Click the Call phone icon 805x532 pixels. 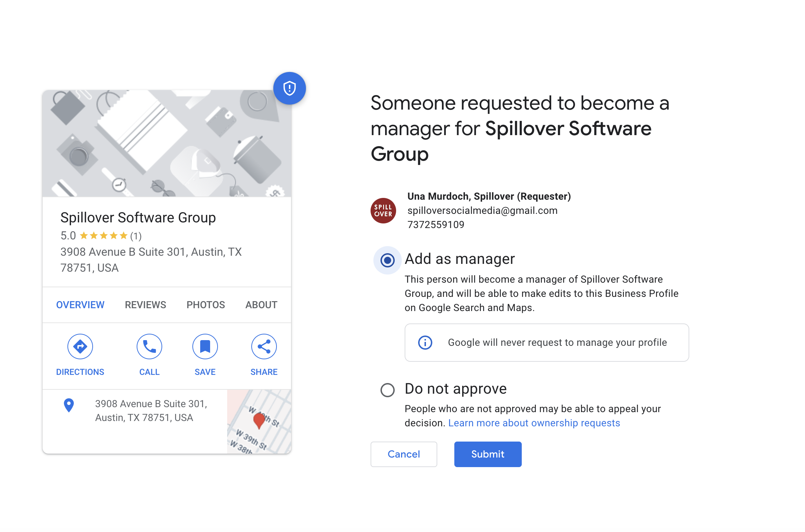tap(149, 347)
